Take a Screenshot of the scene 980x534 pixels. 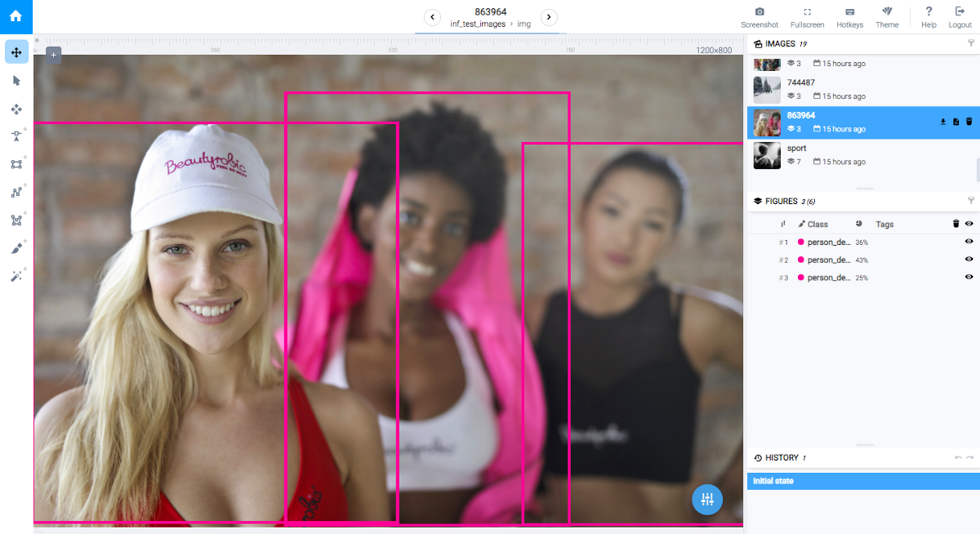pyautogui.click(x=759, y=17)
